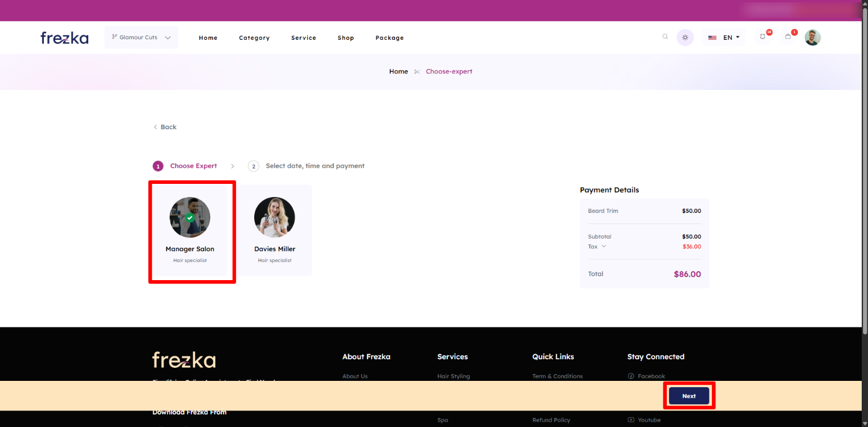Image resolution: width=868 pixels, height=427 pixels.
Task: Open the shopping cart icon
Action: [x=788, y=37]
